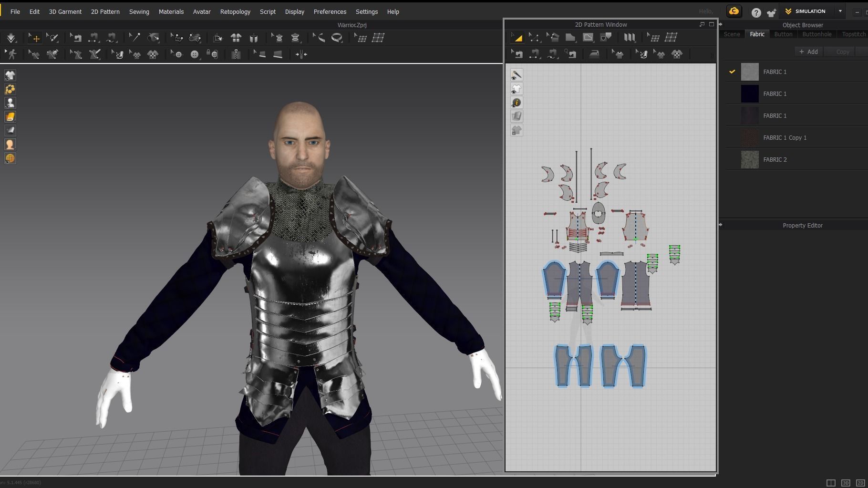Switch to the Scene tab in Object Browser

(x=732, y=34)
